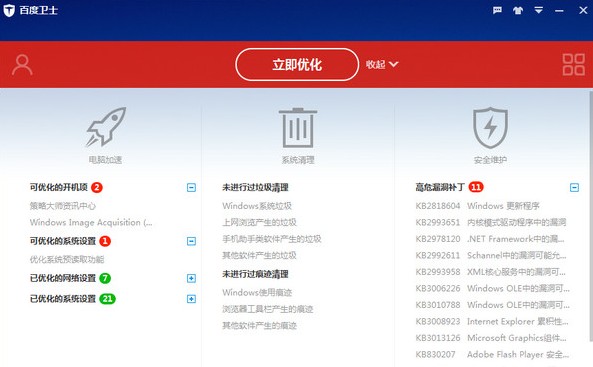Image resolution: width=593 pixels, height=367 pixels.
Task: Select Windows系统垃圾 item
Action: coord(257,206)
